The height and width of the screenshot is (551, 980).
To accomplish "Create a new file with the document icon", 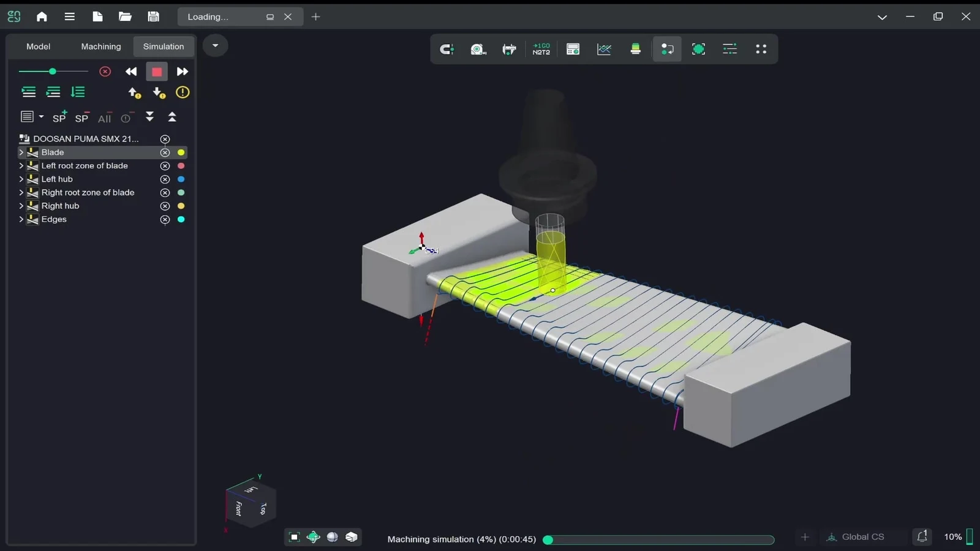I will [x=97, y=17].
